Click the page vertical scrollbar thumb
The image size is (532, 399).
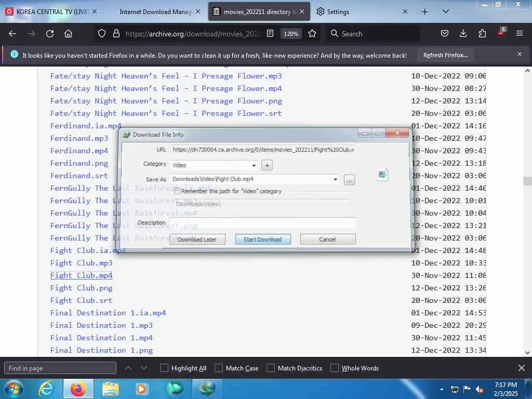(527, 181)
